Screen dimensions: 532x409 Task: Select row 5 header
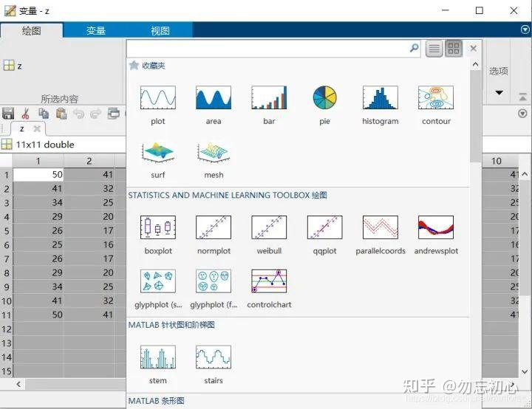[x=7, y=231]
